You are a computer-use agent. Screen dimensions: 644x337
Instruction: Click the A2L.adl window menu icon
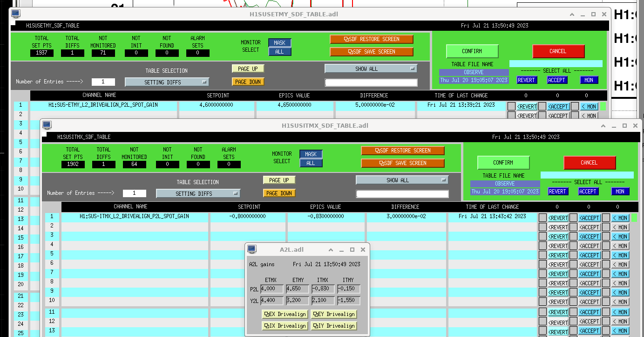(x=252, y=249)
